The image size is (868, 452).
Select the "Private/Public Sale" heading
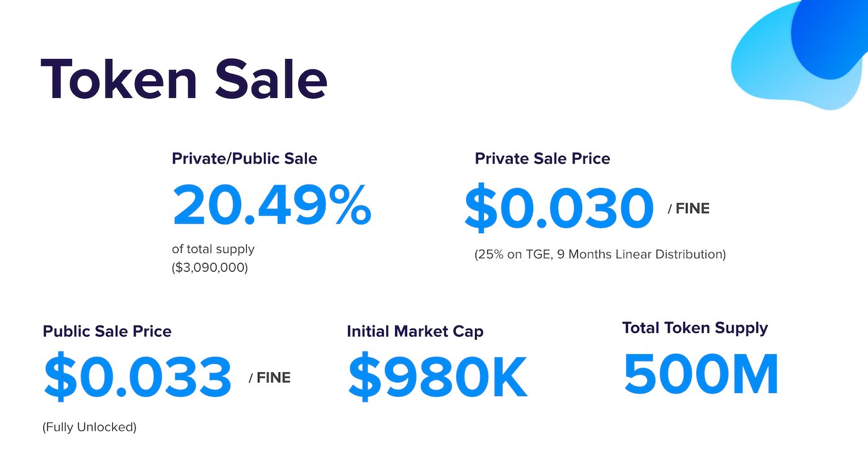click(244, 159)
